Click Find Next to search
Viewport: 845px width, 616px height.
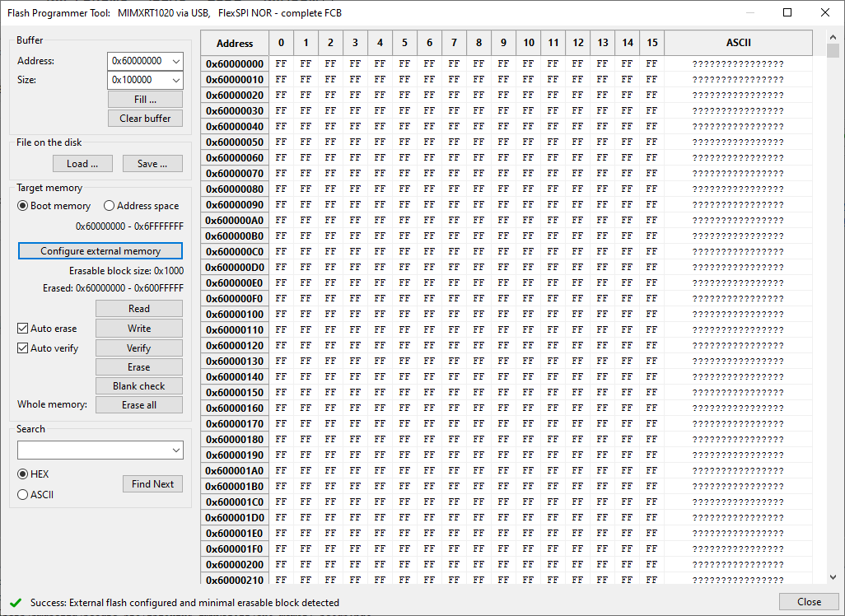(x=152, y=483)
